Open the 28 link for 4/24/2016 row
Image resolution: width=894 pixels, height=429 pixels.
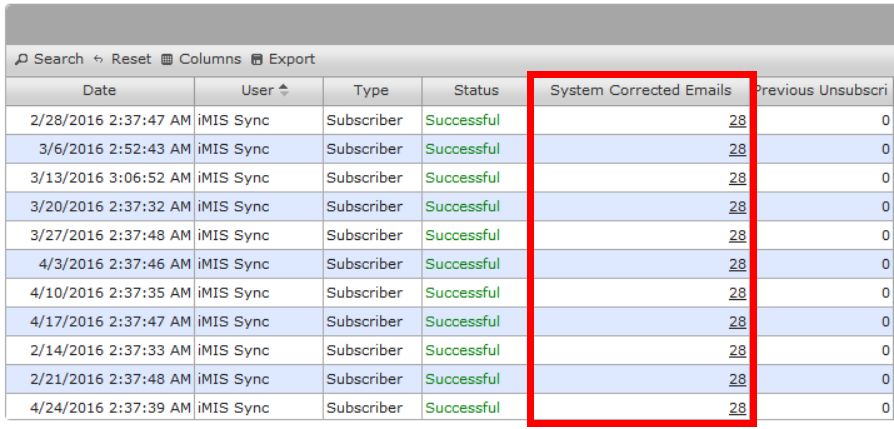coord(737,408)
